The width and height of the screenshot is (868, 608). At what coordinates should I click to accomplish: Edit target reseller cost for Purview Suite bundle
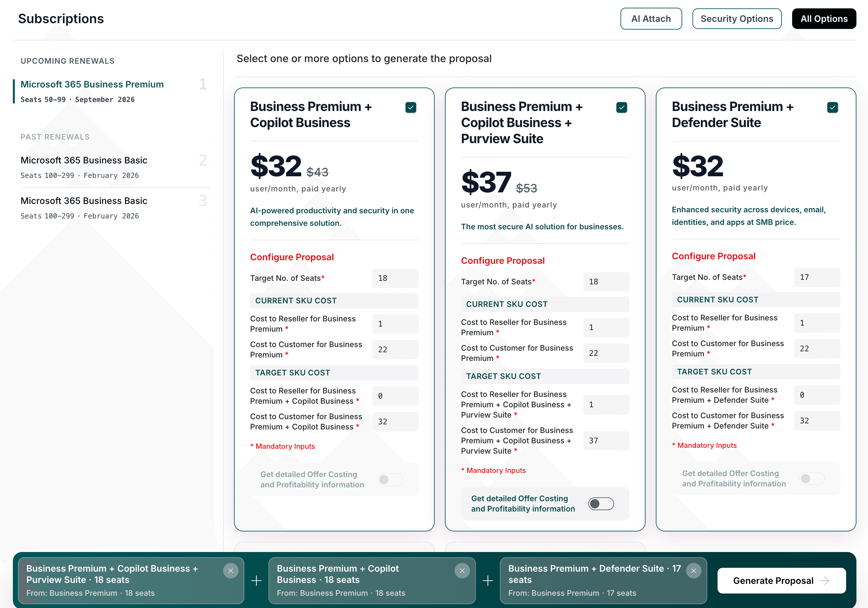(606, 404)
